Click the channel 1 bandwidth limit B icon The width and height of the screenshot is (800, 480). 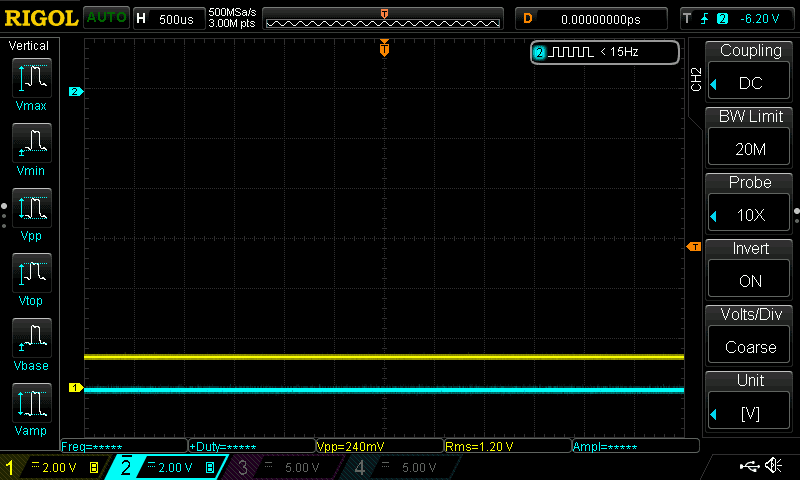(x=94, y=467)
